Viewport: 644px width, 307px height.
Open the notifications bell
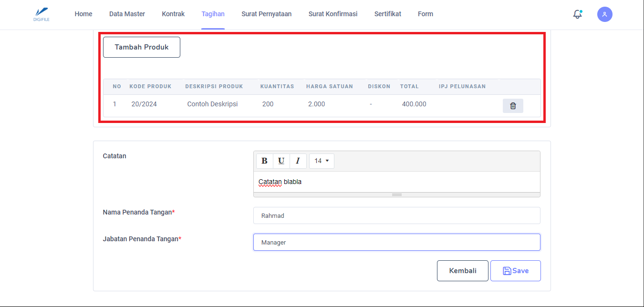(x=577, y=14)
